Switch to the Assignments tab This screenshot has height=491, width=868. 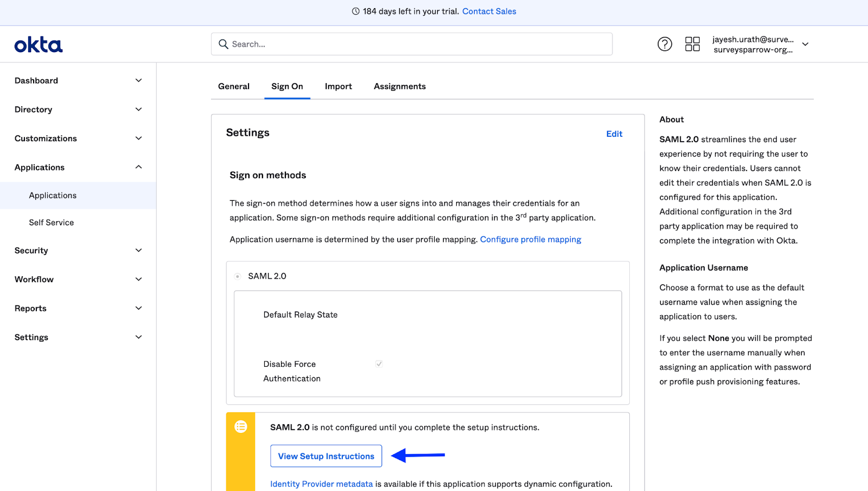coord(400,86)
